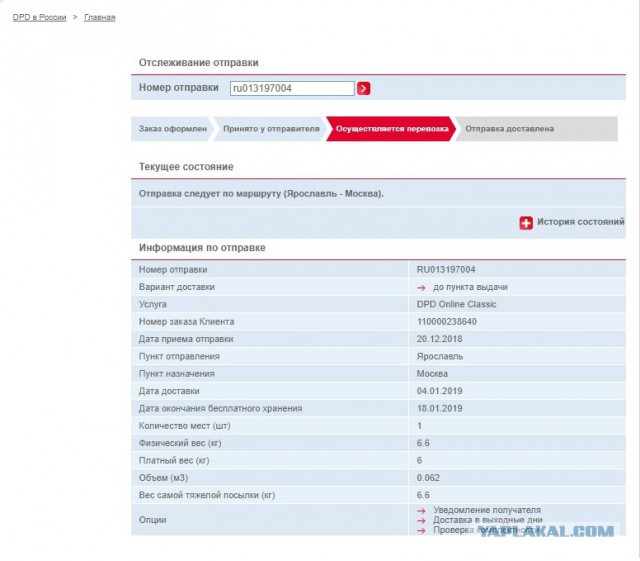640x561 pixels.
Task: Click the shipment number RU013197004 in table
Action: 446,269
